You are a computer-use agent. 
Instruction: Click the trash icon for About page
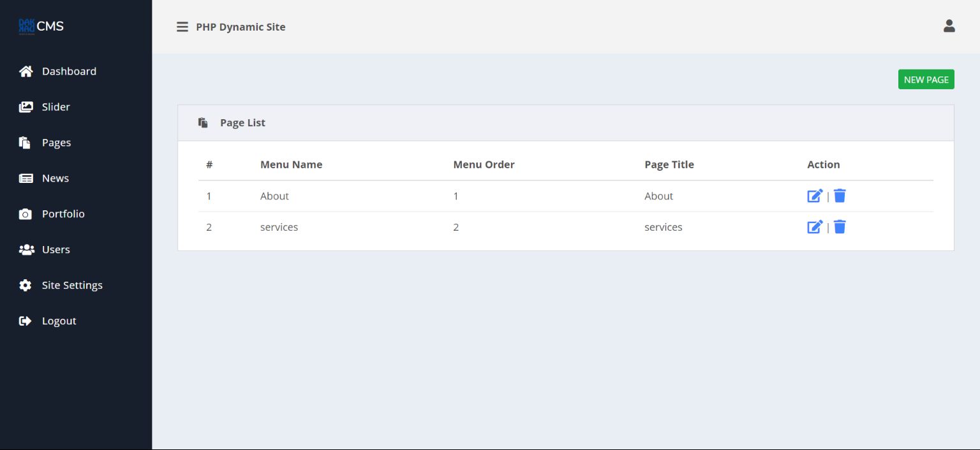point(840,196)
